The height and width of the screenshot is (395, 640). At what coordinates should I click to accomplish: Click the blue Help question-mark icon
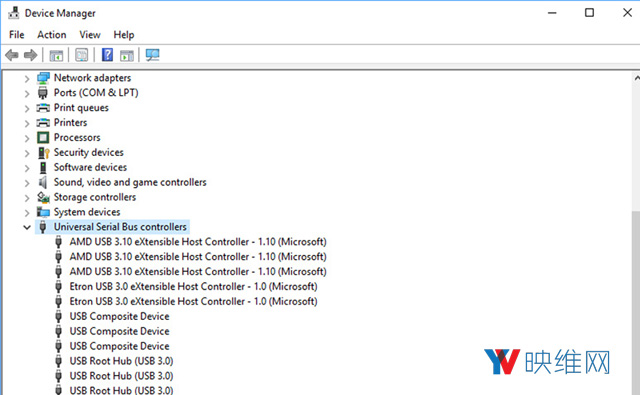point(107,55)
